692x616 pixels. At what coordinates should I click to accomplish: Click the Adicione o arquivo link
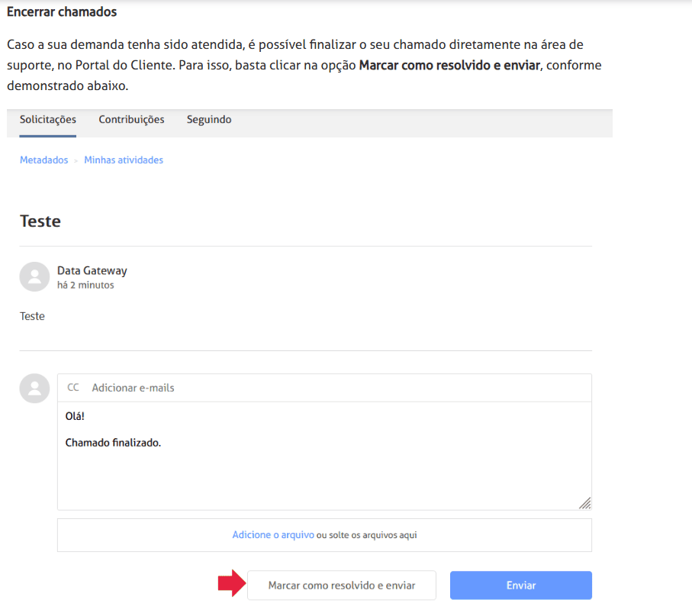pos(273,535)
